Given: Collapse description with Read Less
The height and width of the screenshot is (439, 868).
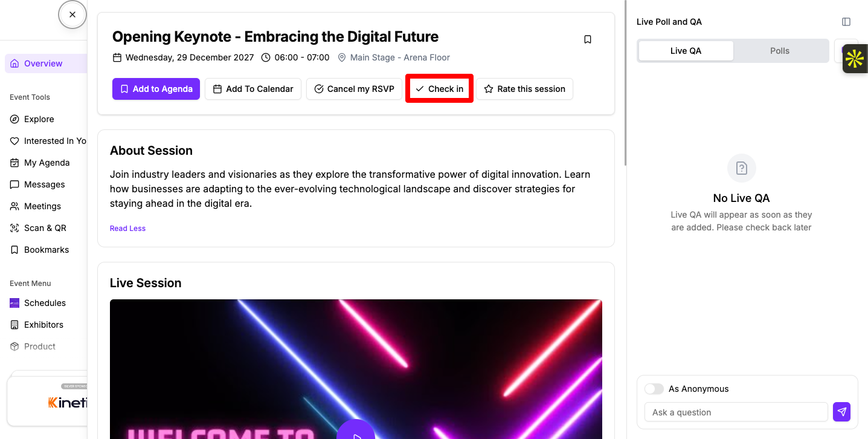Looking at the screenshot, I should (x=127, y=228).
